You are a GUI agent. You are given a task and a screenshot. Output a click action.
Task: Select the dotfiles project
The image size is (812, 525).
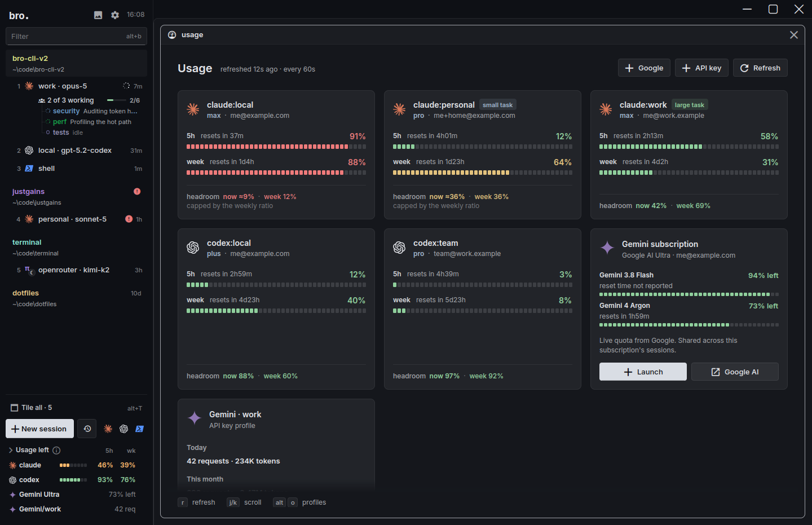pos(76,298)
